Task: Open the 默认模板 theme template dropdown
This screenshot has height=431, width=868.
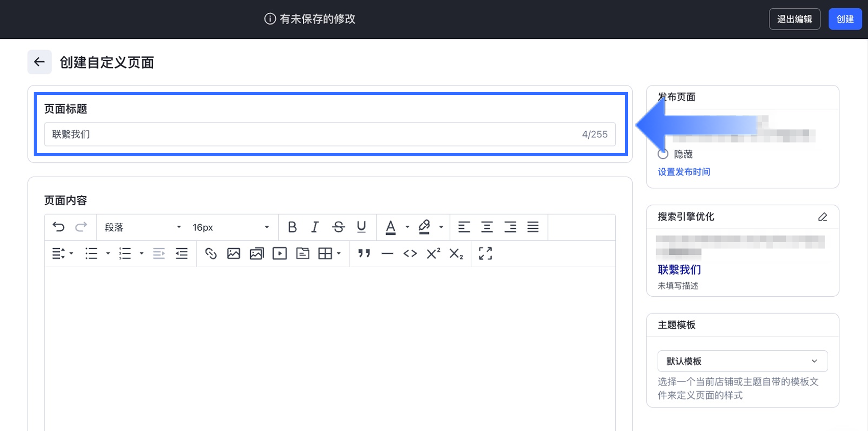Action: pyautogui.click(x=742, y=361)
